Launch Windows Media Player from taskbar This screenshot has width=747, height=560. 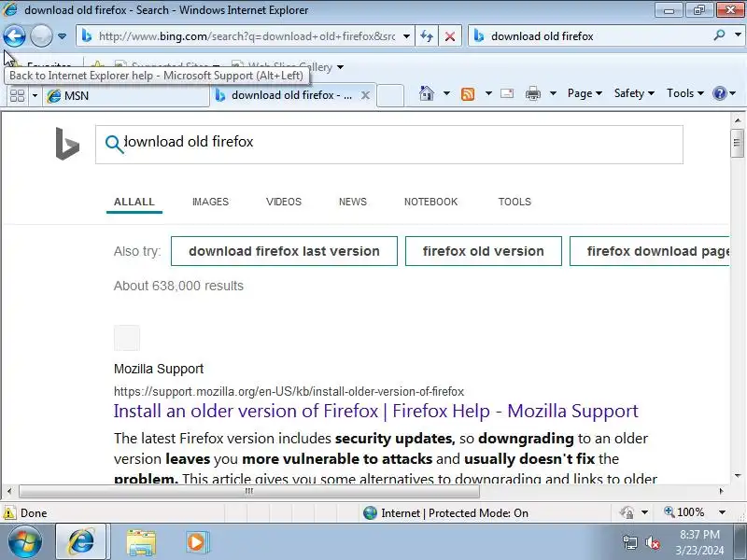pos(197,542)
